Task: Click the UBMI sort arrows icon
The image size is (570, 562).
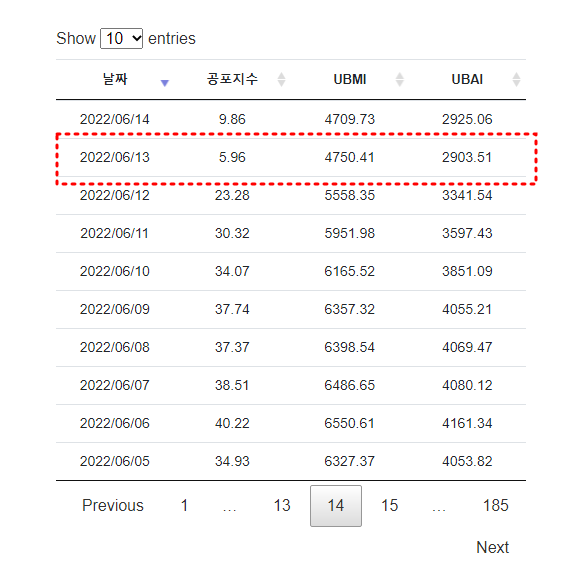Action: point(400,80)
